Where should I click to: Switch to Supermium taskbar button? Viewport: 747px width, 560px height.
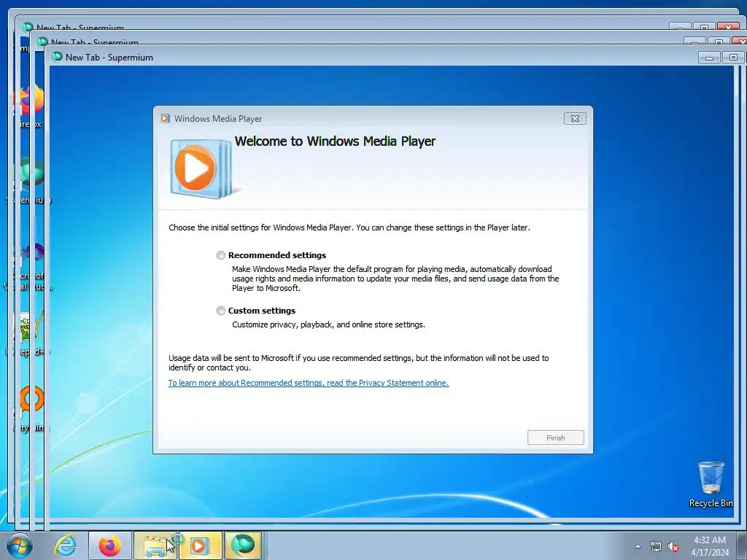(244, 545)
